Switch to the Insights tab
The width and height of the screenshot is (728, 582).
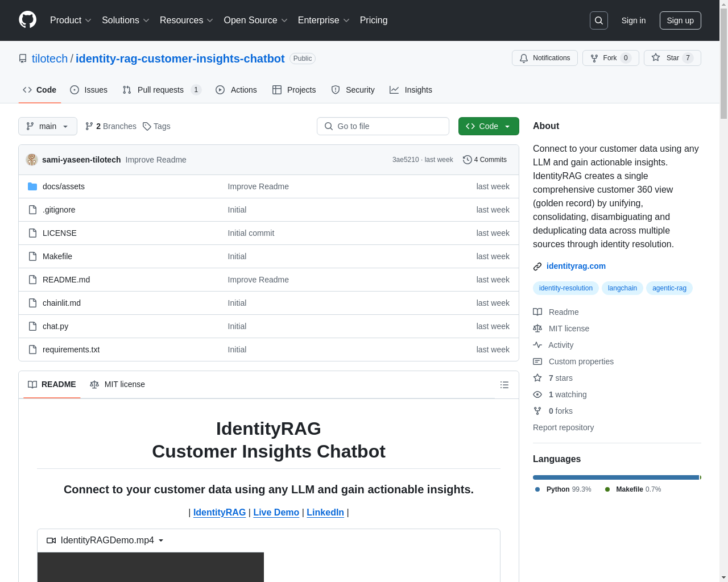tap(411, 90)
